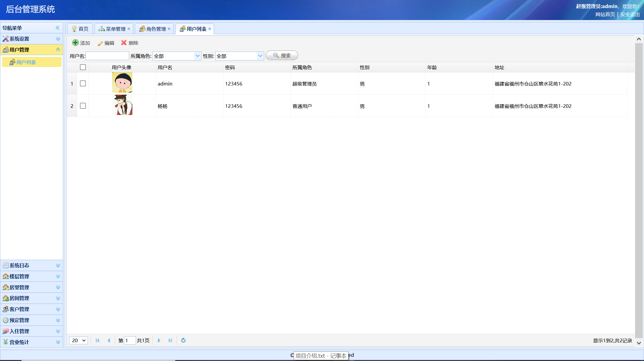
Task: Go to first page of results
Action: point(97,340)
